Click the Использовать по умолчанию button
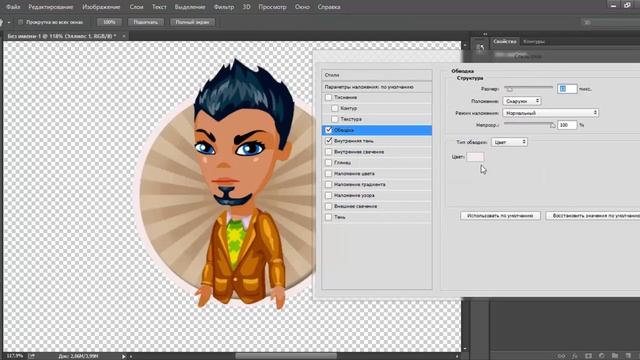This screenshot has height=360, width=640. tap(500, 216)
